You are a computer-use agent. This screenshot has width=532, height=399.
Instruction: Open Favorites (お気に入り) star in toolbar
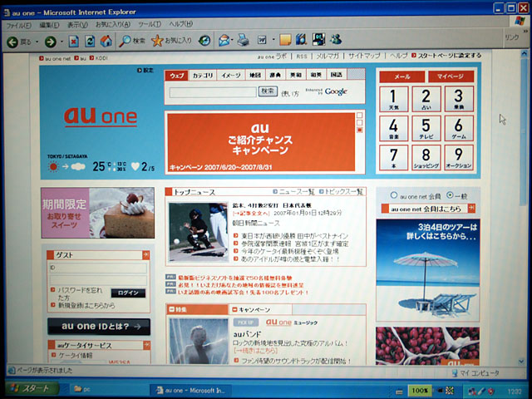coord(171,41)
